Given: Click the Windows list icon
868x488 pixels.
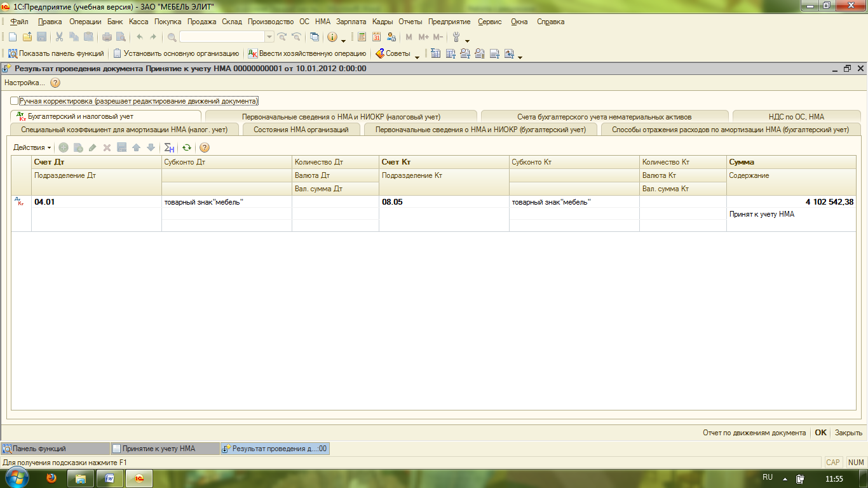Looking at the screenshot, I should coord(315,37).
